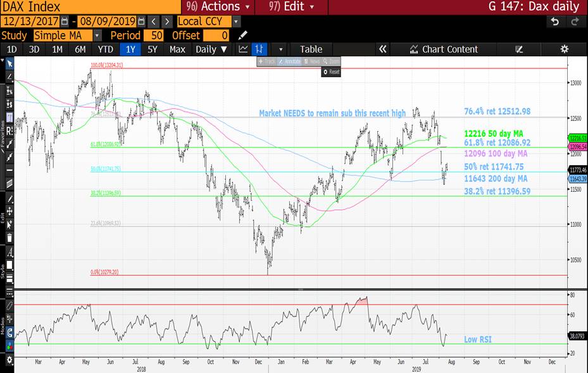588x373 pixels.
Task: Click the Annotate mode button
Action: coord(289,61)
